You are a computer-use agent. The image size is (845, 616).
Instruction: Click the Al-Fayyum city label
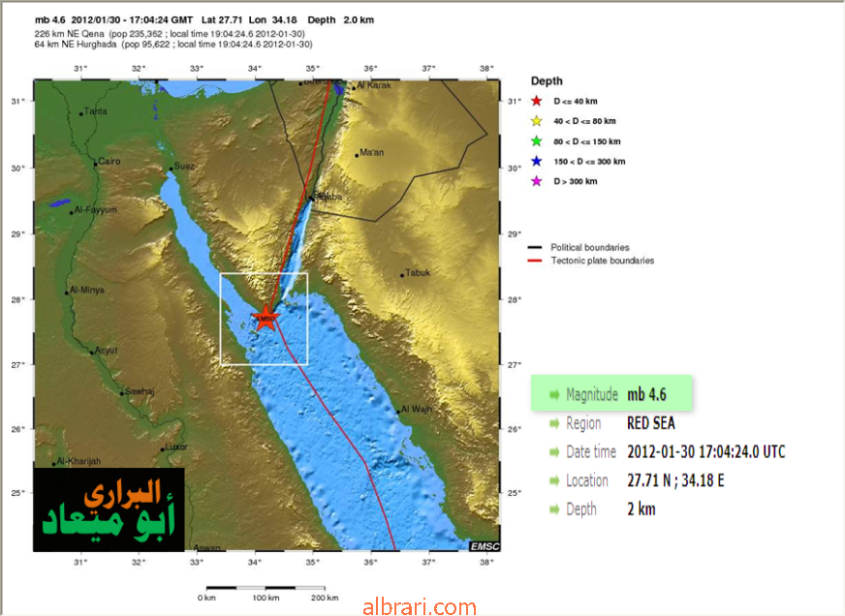point(95,210)
